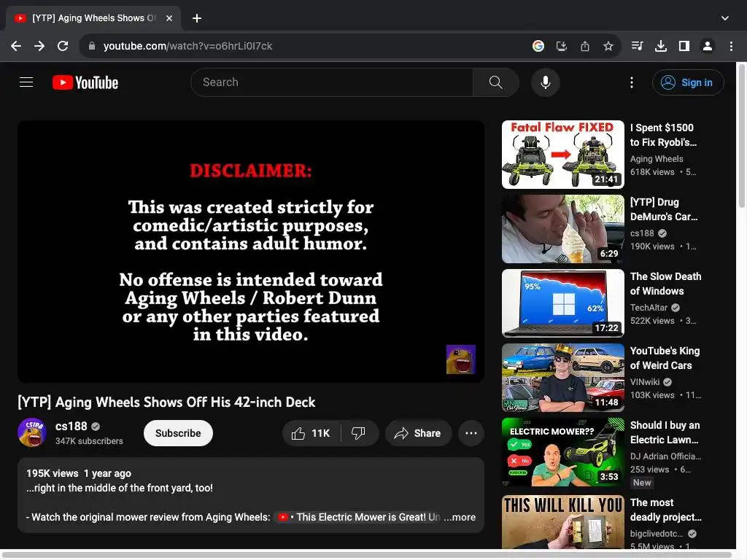Dislike the video with thumbs down
Screen dimensions: 747x560
358,433
